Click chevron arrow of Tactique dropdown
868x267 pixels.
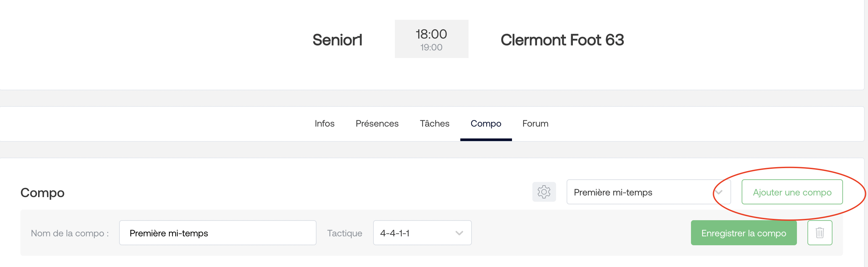[x=459, y=233]
